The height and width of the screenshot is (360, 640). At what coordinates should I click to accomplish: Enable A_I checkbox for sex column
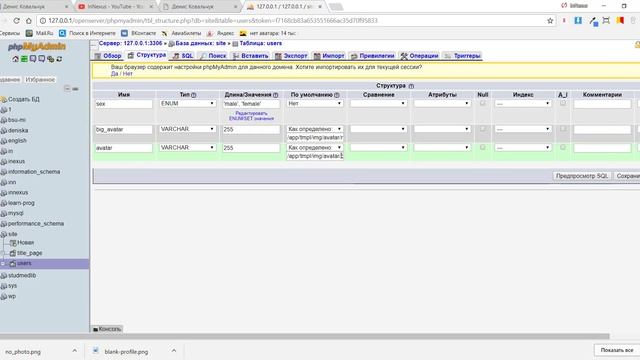(563, 103)
